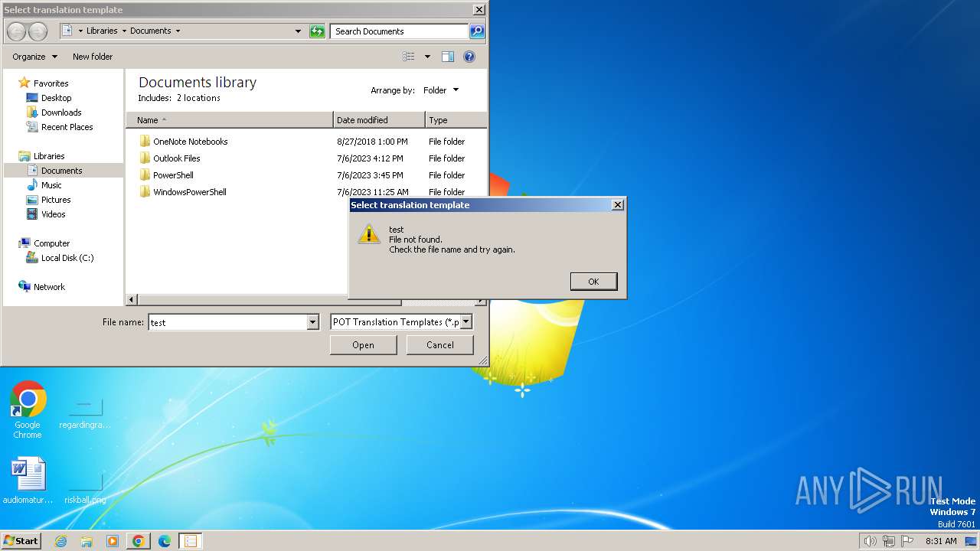Sort by the Name column header

pyautogui.click(x=230, y=120)
